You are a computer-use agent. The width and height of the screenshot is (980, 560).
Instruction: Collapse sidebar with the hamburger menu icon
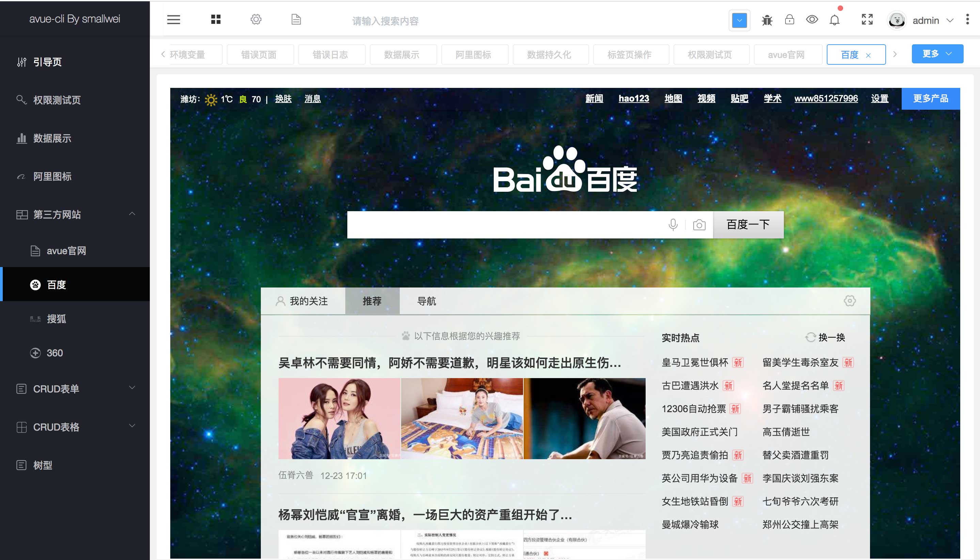coord(173,20)
